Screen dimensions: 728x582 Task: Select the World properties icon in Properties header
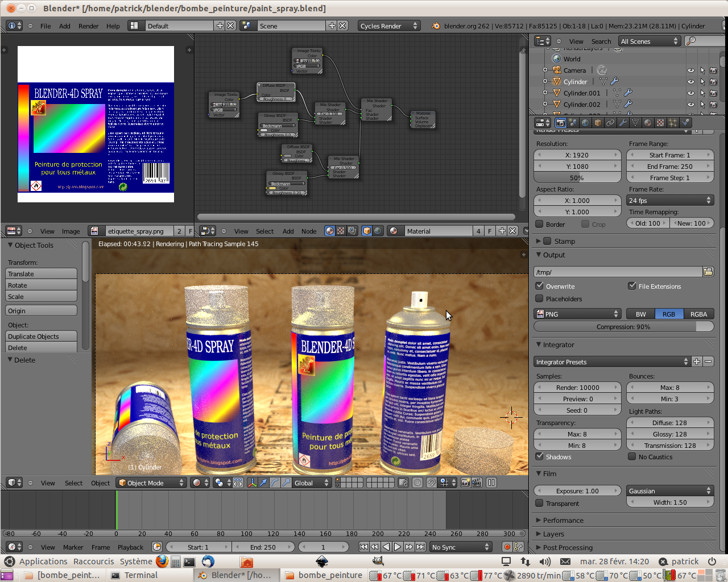click(585, 122)
